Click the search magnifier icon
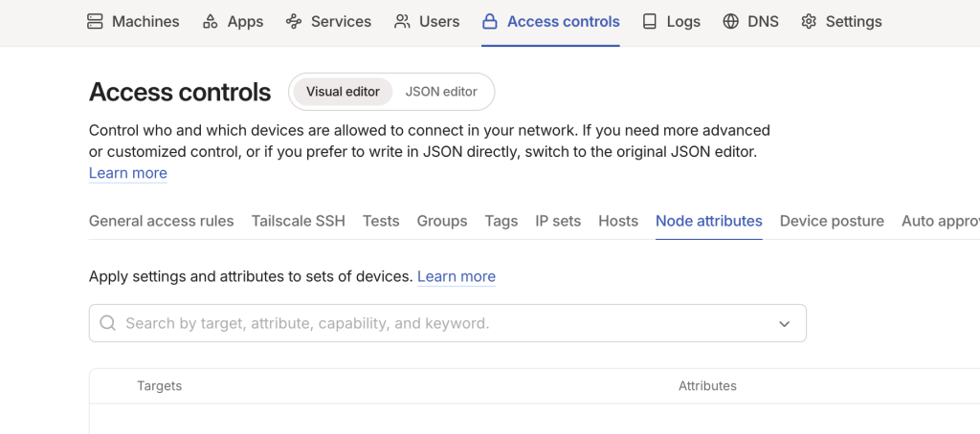This screenshot has height=434, width=980. pyautogui.click(x=108, y=323)
